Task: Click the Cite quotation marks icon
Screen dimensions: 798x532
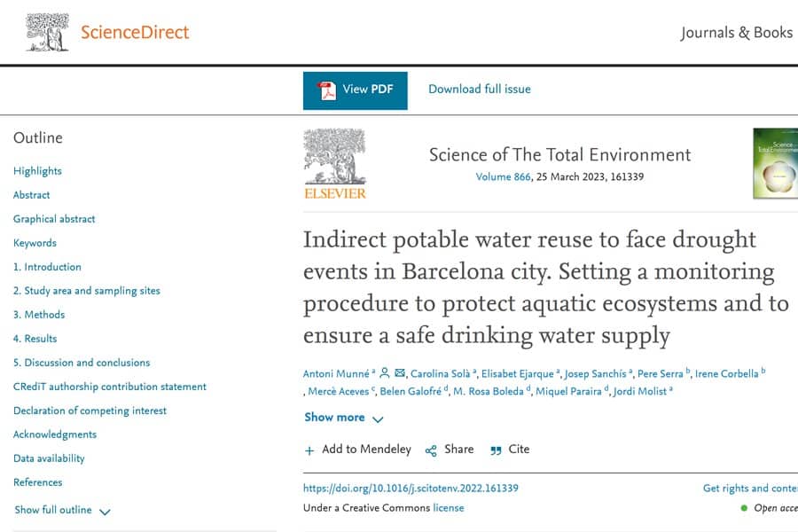Action: point(496,450)
